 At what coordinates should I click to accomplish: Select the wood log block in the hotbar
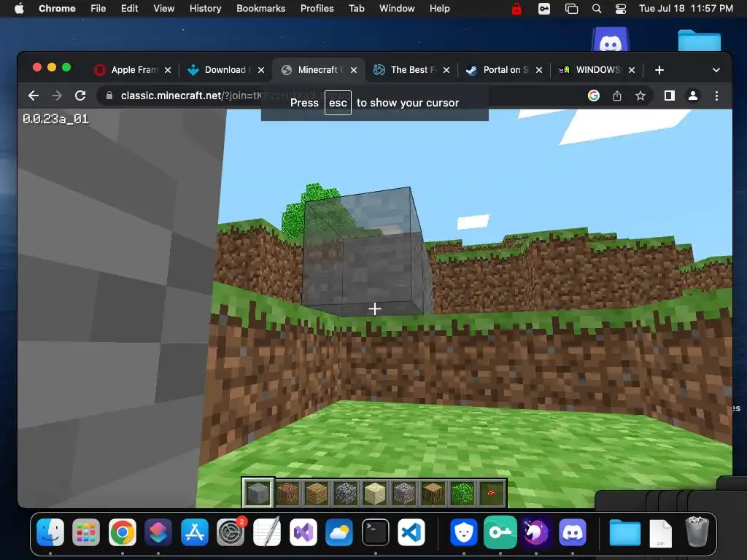click(433, 493)
